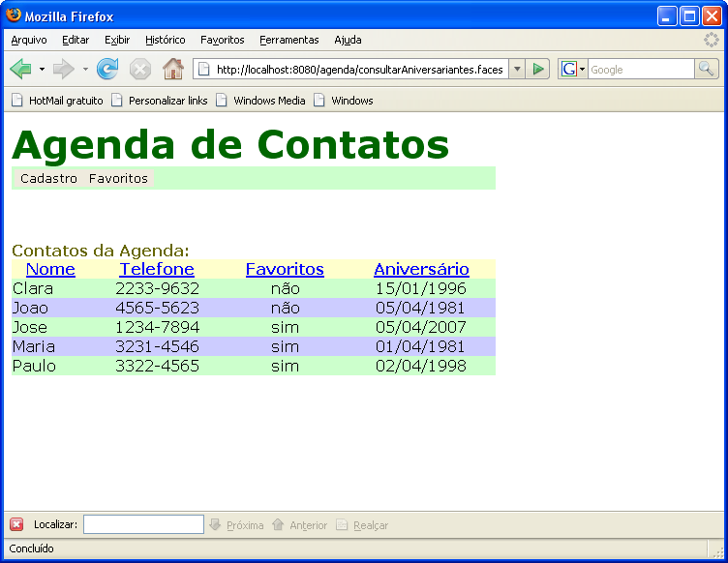Open the Google search engine selector
Screen dimensions: 728x563
(573, 69)
